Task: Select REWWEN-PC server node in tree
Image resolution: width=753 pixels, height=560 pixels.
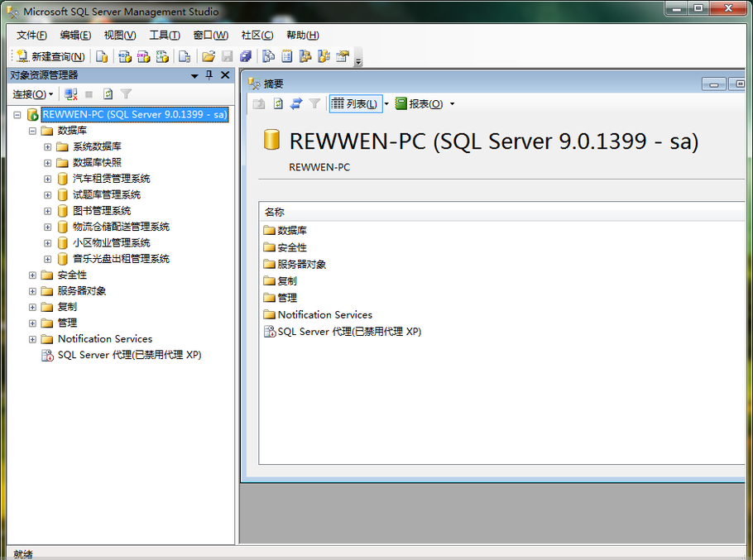Action: point(134,115)
